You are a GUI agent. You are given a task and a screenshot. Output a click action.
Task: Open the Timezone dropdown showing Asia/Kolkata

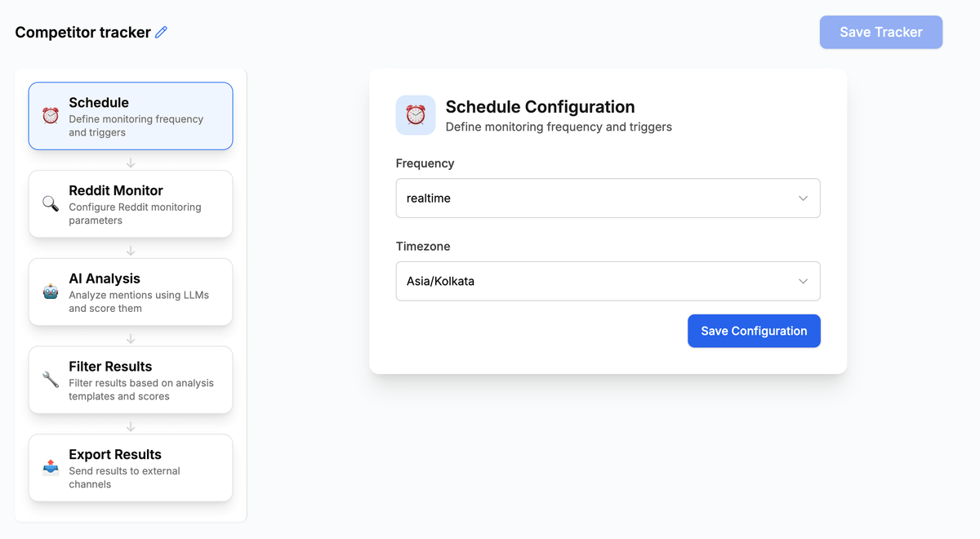click(x=608, y=281)
